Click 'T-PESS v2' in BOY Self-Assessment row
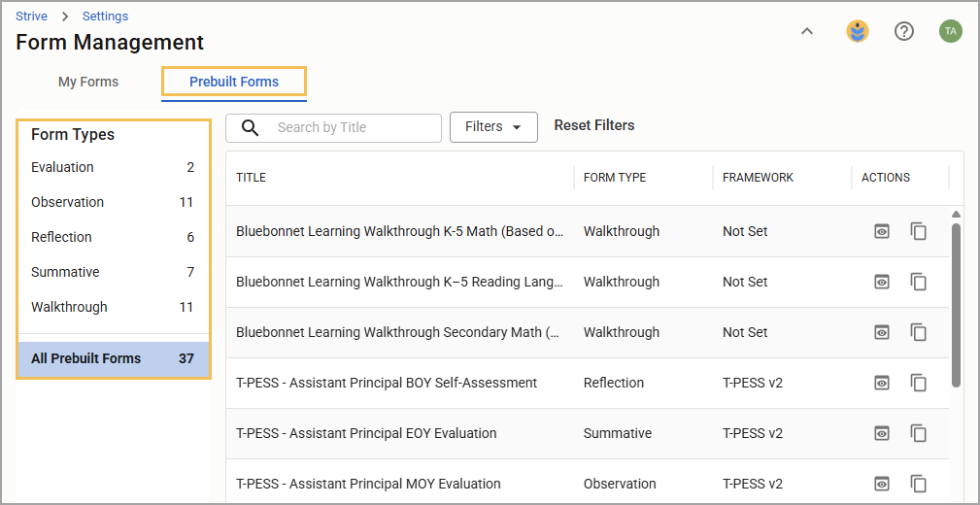 tap(753, 383)
